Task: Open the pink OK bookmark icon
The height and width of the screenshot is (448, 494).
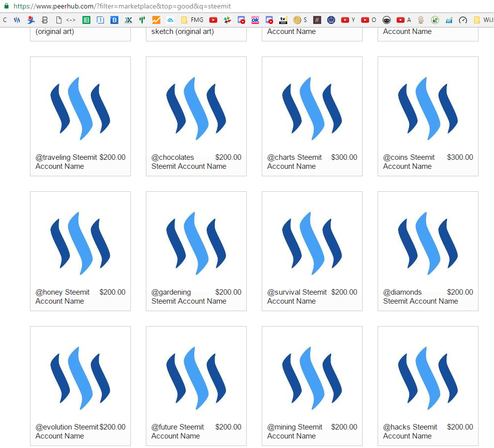Action: [255, 20]
